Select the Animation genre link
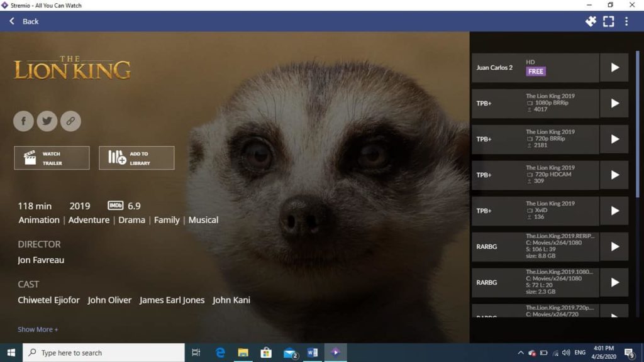 click(x=39, y=220)
